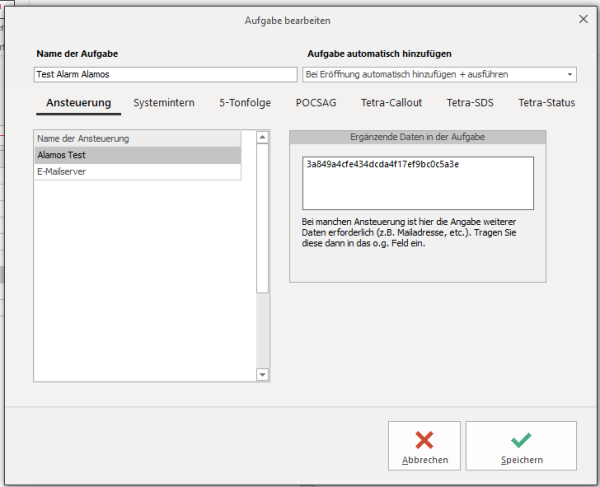
Task: Select Alamos Test in the list
Action: 137,155
